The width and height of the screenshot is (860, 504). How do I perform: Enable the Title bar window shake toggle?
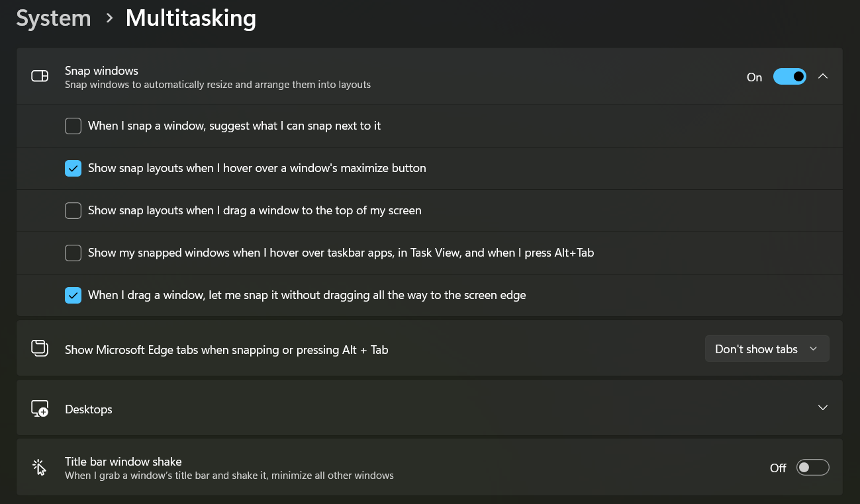pos(812,468)
